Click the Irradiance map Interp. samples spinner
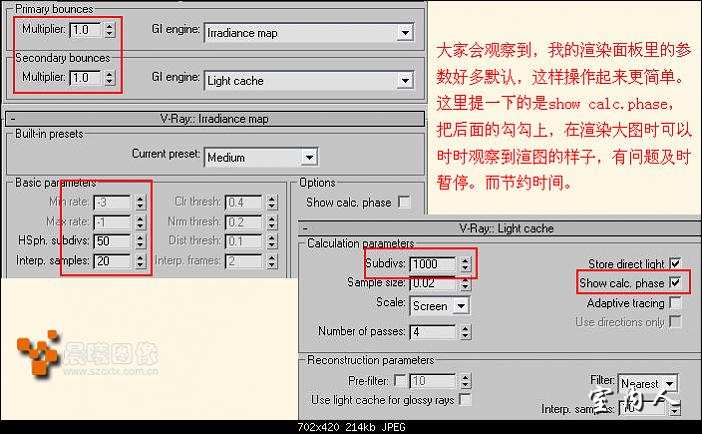Image resolution: width=702 pixels, height=434 pixels. pos(140,261)
